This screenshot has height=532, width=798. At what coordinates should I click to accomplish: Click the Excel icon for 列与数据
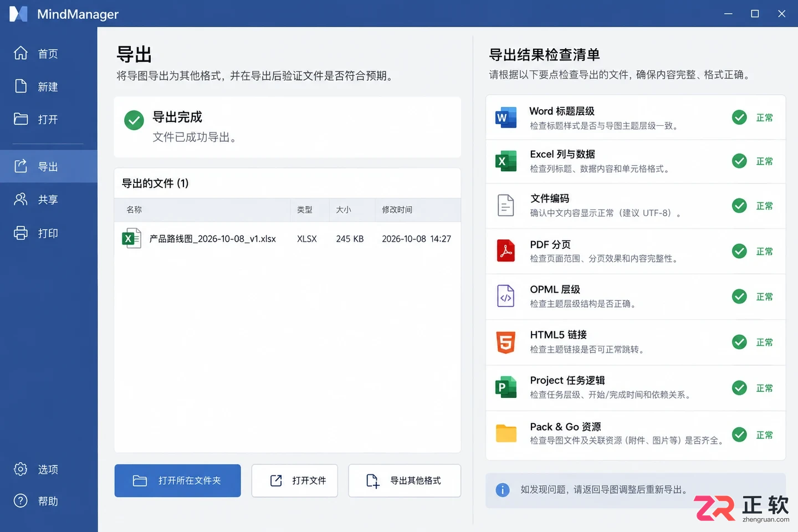[x=505, y=161]
